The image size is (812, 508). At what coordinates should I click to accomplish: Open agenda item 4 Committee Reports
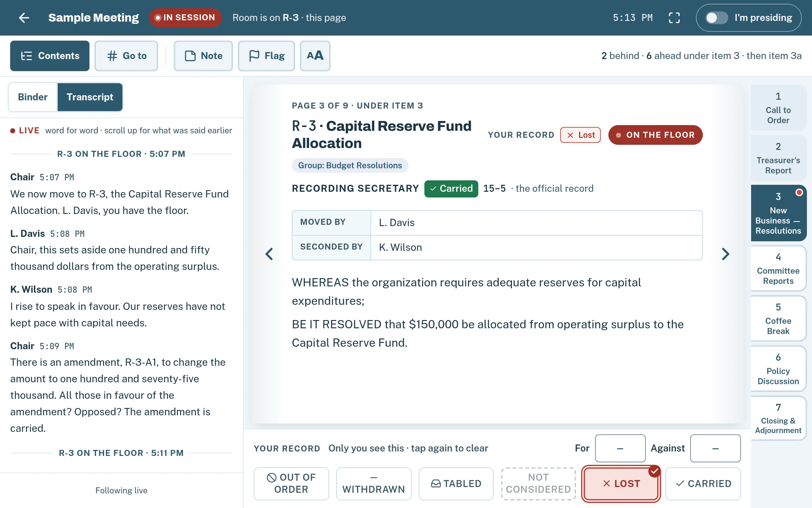click(778, 268)
